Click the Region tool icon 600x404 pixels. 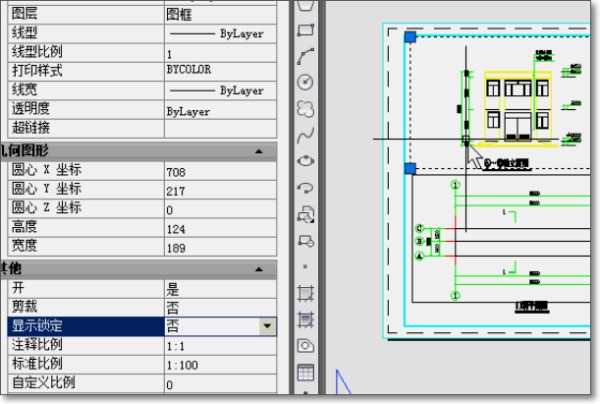click(x=306, y=346)
